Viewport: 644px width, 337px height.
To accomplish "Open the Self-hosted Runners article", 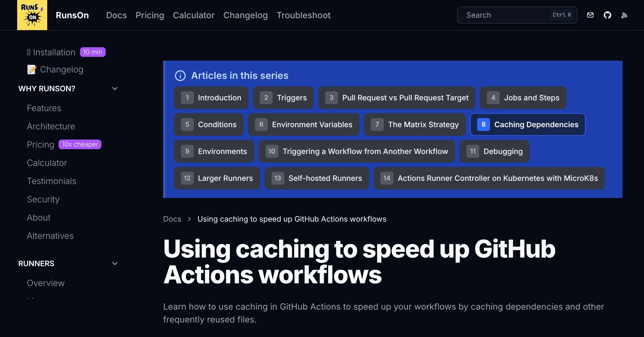I will [x=317, y=178].
